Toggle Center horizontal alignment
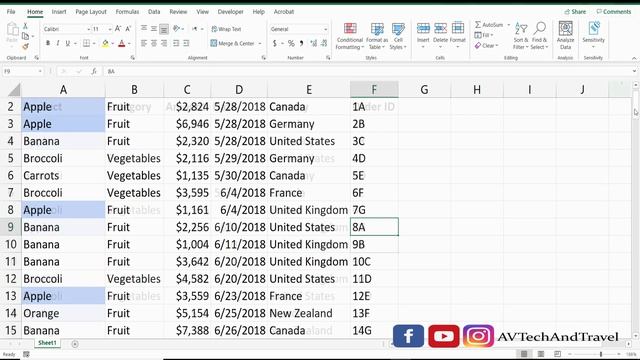This screenshot has width=640, height=360. point(154,43)
